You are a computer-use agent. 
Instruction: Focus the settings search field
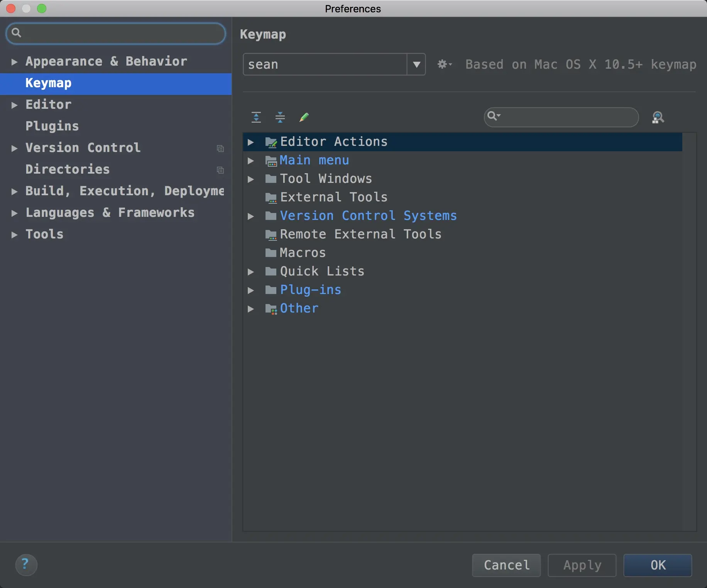(116, 33)
